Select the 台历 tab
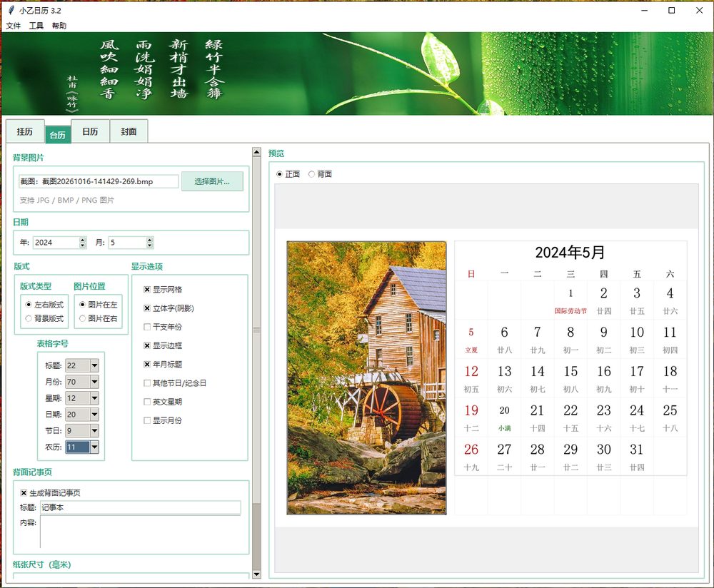The width and height of the screenshot is (714, 588). click(58, 135)
